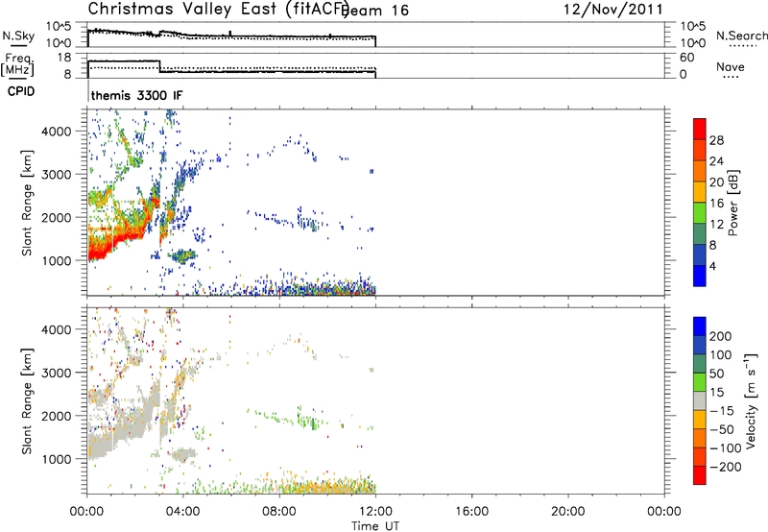Click the 'Beam 16' label
This screenshot has height=532, width=768.
[376, 11]
